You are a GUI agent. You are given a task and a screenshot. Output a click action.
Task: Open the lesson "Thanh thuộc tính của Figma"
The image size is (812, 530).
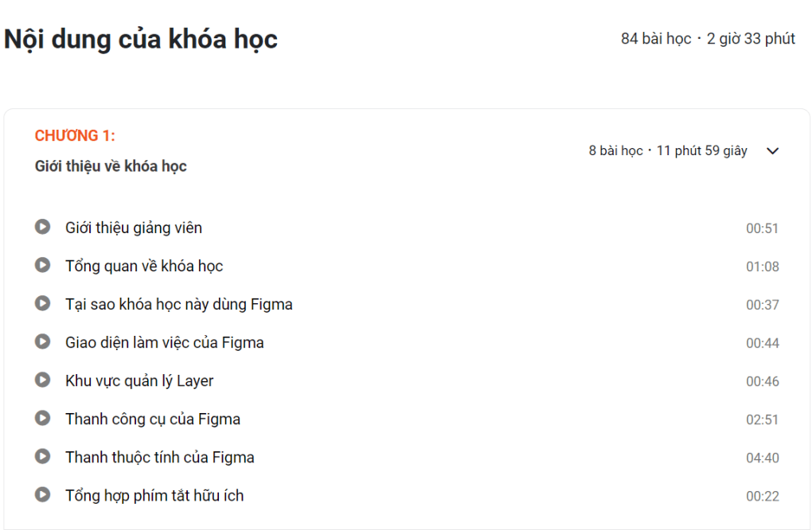point(159,457)
